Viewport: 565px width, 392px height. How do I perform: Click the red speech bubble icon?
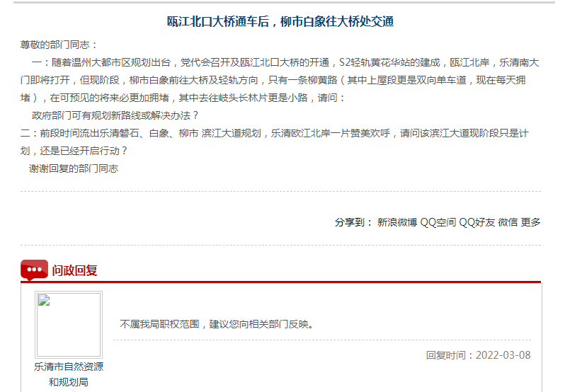click(x=34, y=270)
